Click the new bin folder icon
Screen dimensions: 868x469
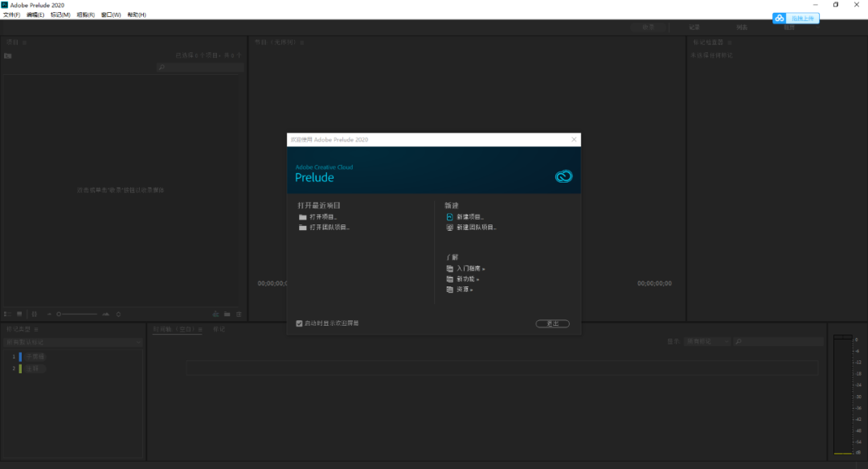pyautogui.click(x=227, y=315)
